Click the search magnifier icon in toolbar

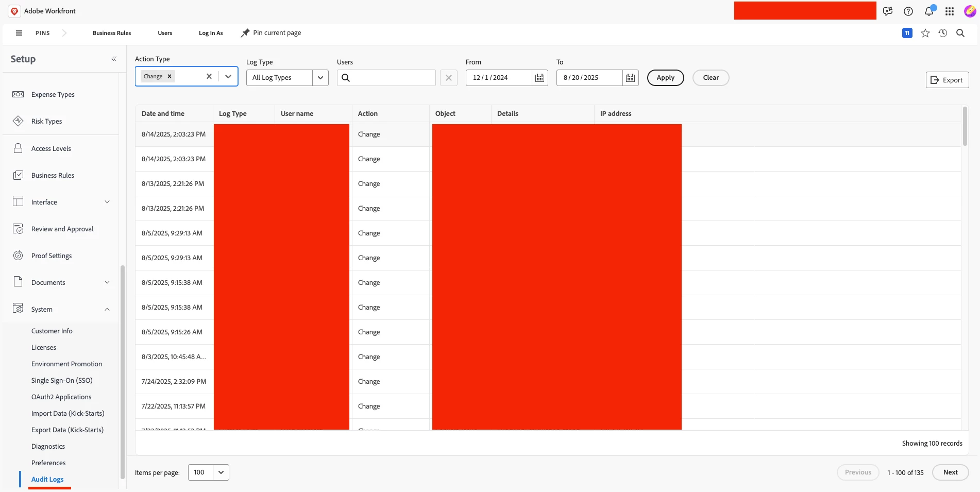pos(960,33)
